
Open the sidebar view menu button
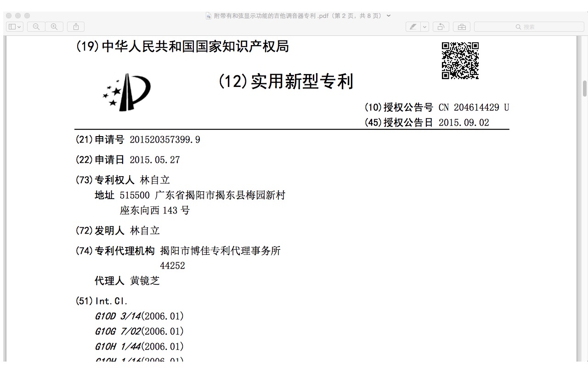(x=15, y=27)
